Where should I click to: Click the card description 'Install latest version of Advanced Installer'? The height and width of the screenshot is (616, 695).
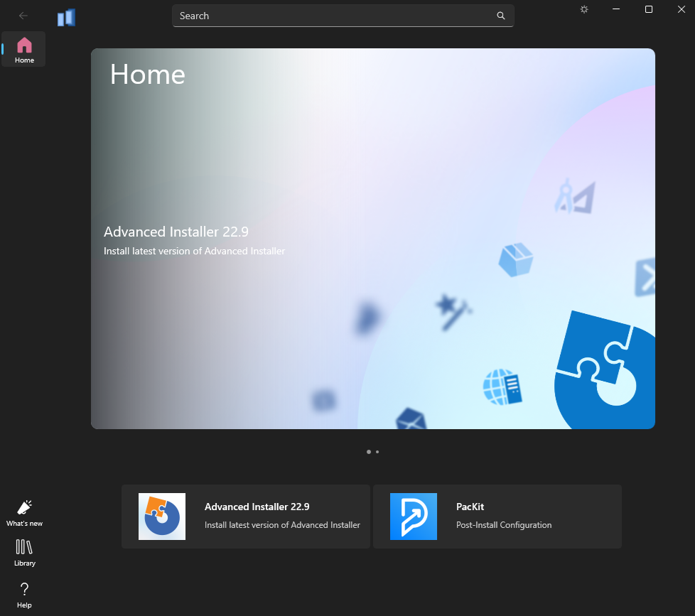tap(282, 525)
